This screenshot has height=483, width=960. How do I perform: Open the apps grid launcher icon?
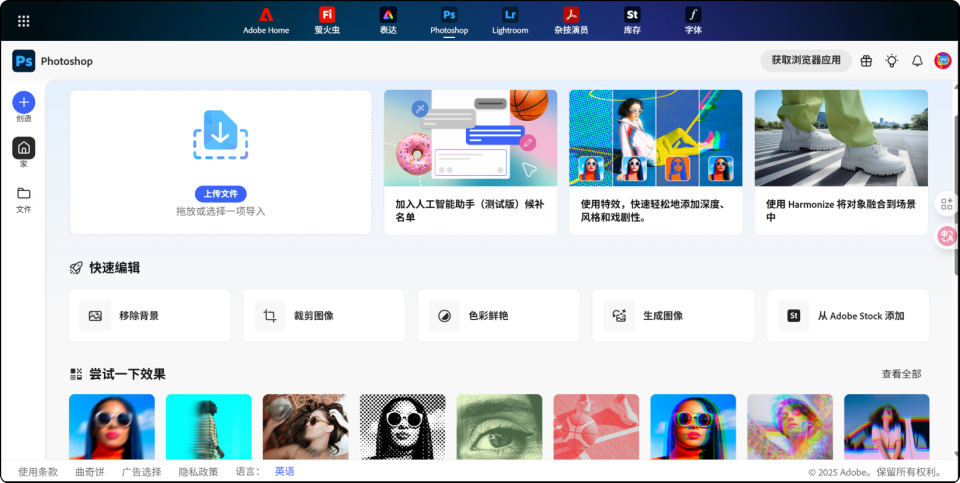coord(23,21)
